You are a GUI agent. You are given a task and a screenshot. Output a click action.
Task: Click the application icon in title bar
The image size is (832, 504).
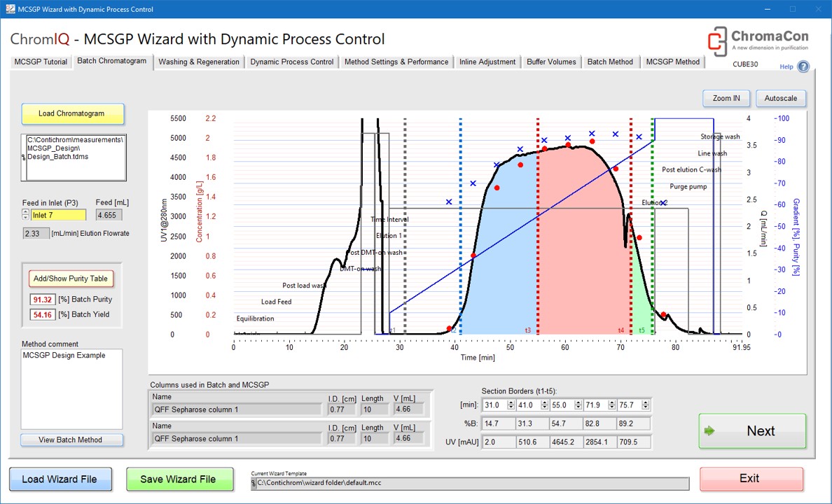point(9,9)
